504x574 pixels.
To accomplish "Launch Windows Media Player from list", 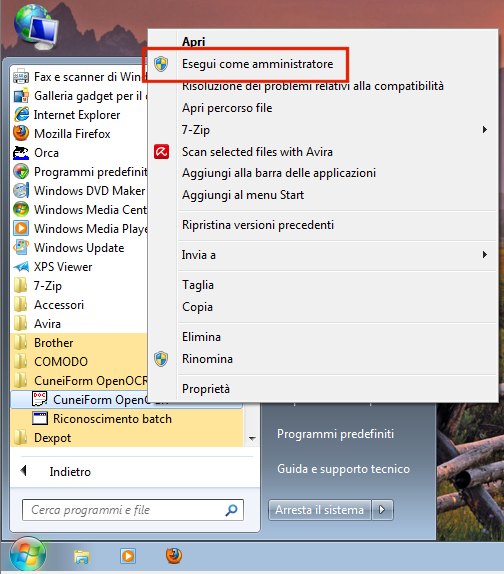I will [80, 229].
